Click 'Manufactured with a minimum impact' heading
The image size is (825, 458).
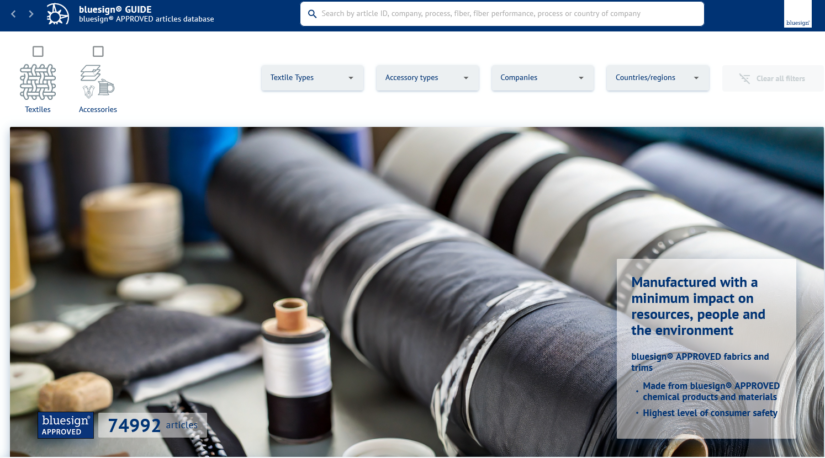tap(698, 306)
